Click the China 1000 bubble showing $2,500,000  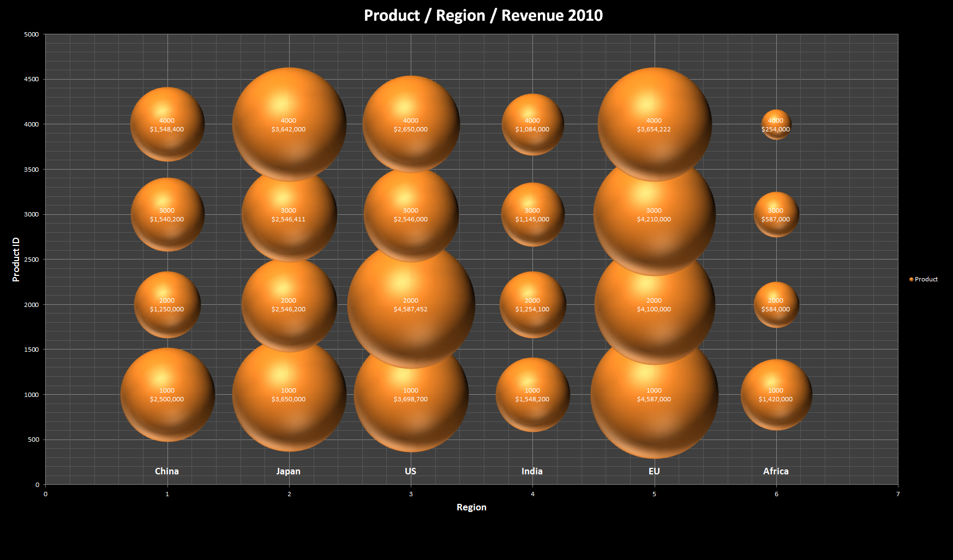click(167, 394)
